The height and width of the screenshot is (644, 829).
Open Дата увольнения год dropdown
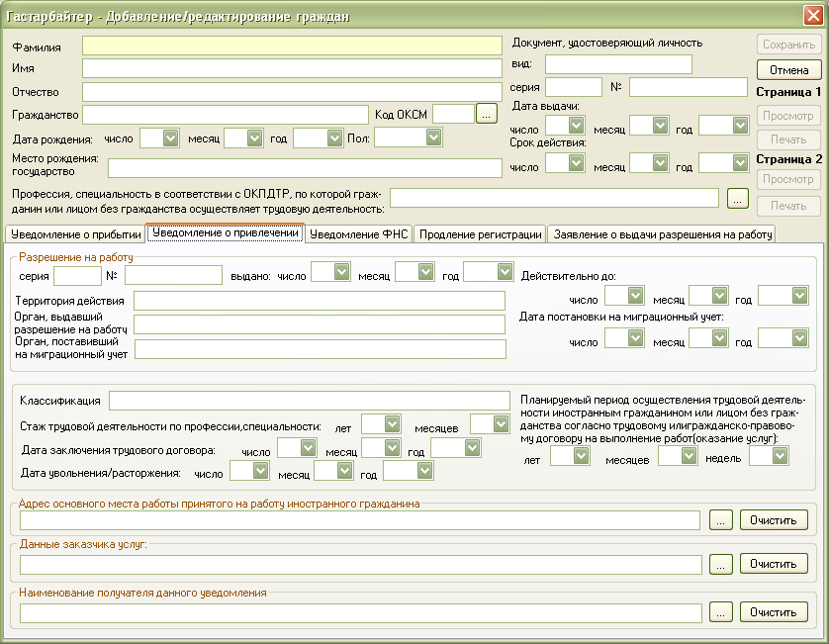click(x=424, y=471)
